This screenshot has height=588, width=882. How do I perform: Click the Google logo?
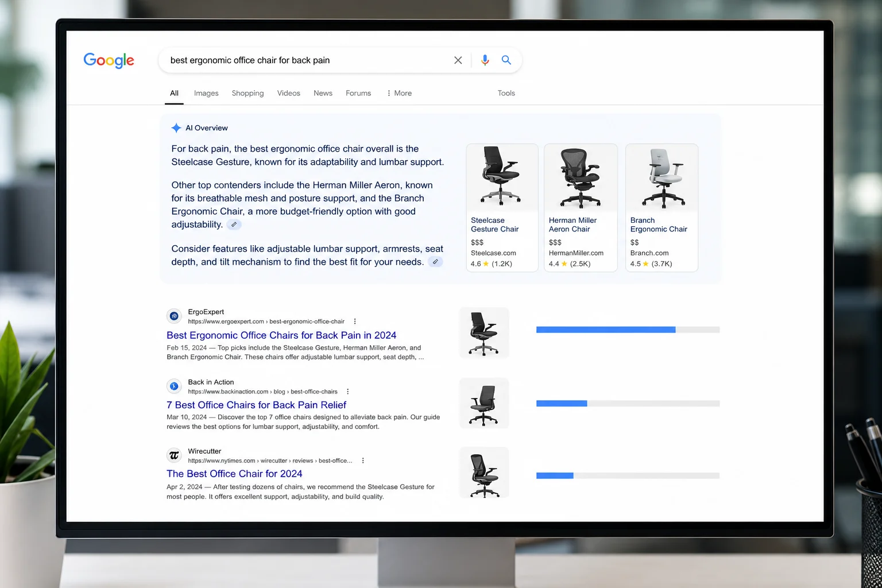click(109, 60)
